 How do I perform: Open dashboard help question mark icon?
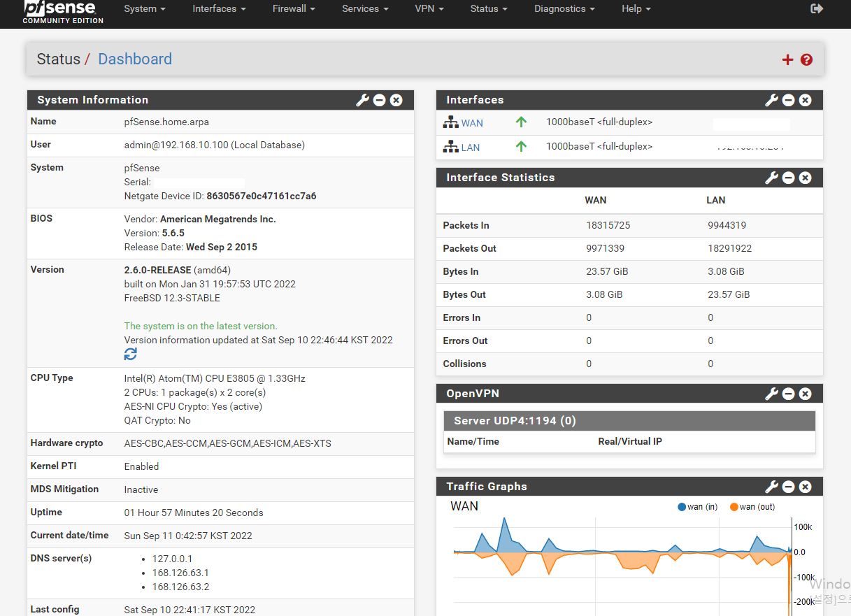pos(806,59)
